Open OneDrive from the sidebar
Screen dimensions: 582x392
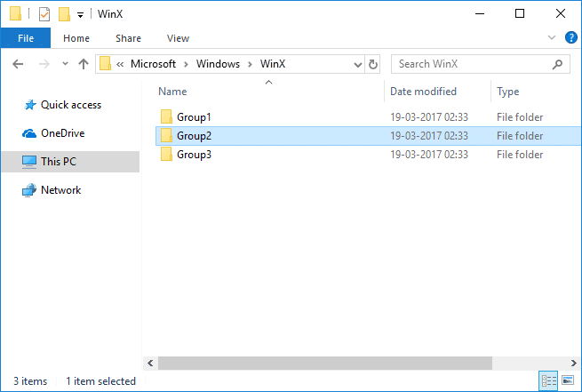[63, 132]
